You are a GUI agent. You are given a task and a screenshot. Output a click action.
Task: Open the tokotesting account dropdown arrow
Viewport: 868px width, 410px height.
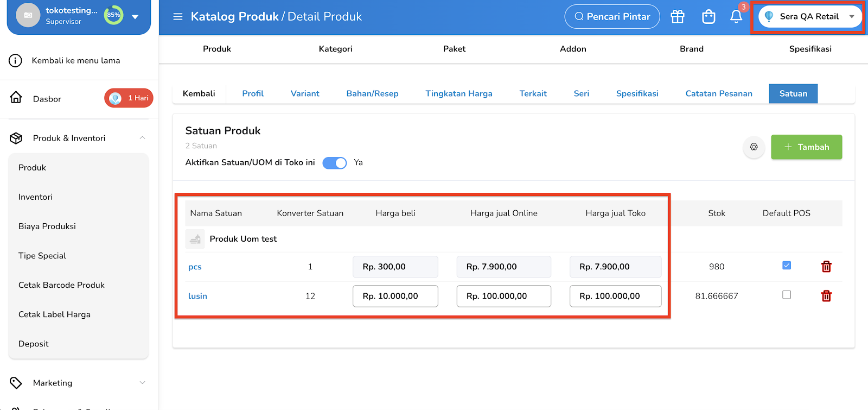coord(135,17)
